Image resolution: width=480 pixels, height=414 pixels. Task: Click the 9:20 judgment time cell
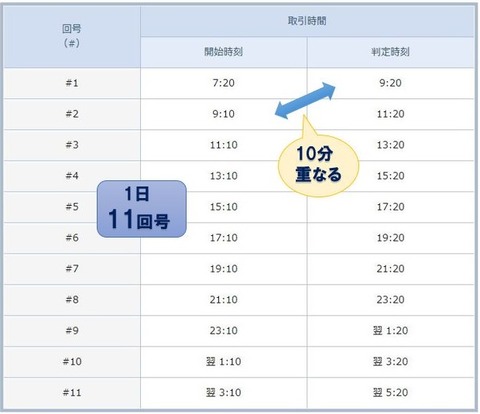click(x=390, y=83)
